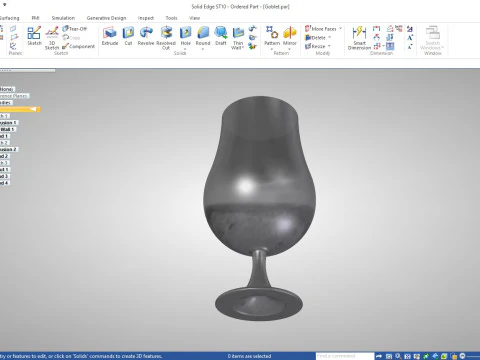Use the Mirror command
Screen dimensions: 480x360
[290, 36]
